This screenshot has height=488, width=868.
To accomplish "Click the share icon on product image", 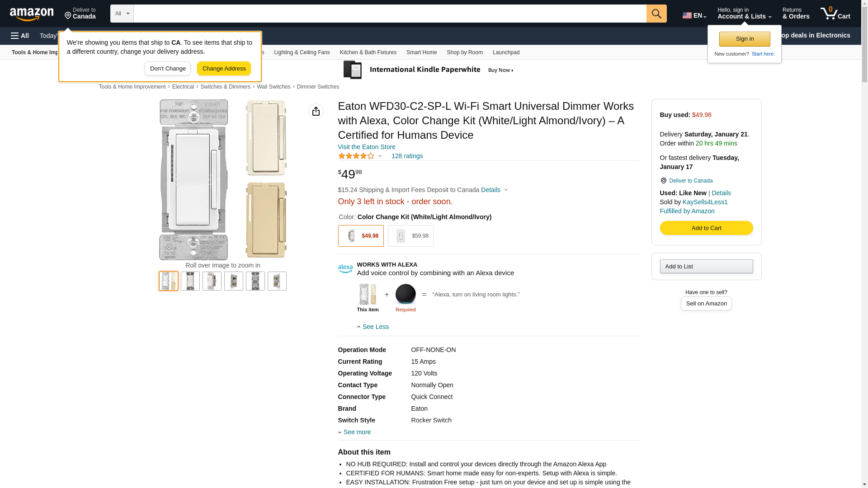I will coord(316,111).
